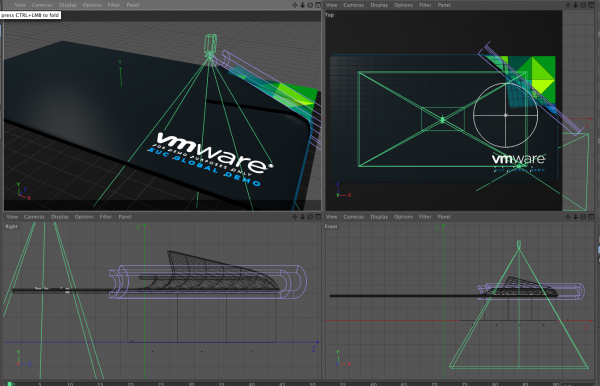Click the zoom-camera arrow icon in the perspective viewport
The height and width of the screenshot is (386, 600).
click(x=302, y=5)
